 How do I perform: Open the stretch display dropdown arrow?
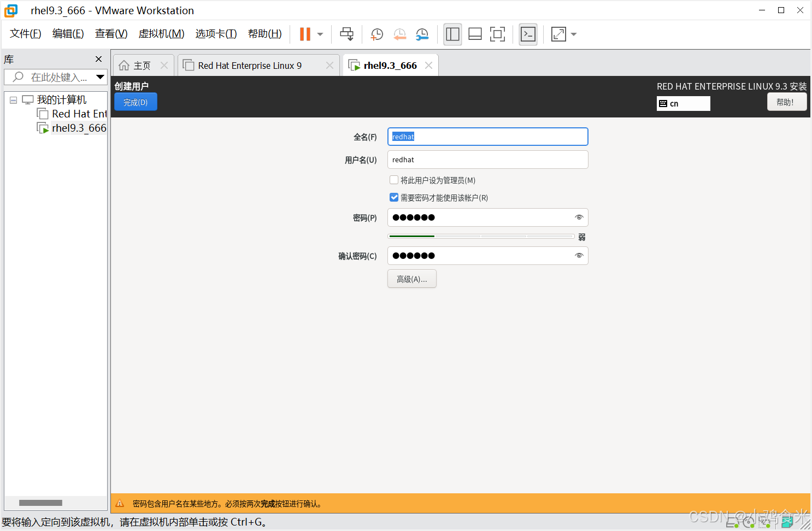click(574, 34)
